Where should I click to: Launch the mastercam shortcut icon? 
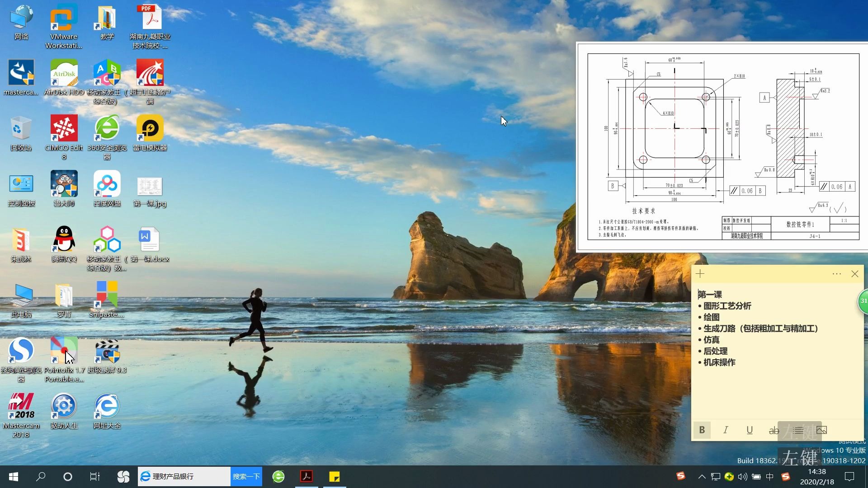21,78
